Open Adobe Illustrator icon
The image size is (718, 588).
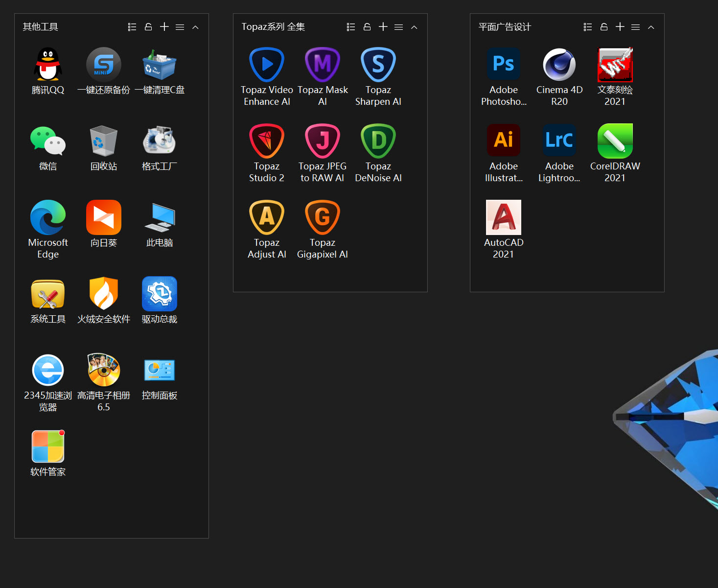pyautogui.click(x=504, y=141)
